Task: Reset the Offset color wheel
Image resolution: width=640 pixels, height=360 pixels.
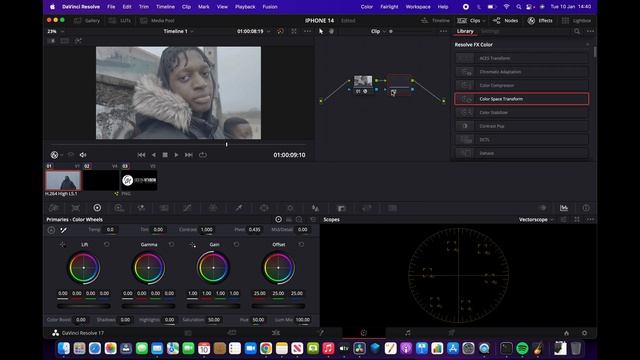Action: coord(301,244)
